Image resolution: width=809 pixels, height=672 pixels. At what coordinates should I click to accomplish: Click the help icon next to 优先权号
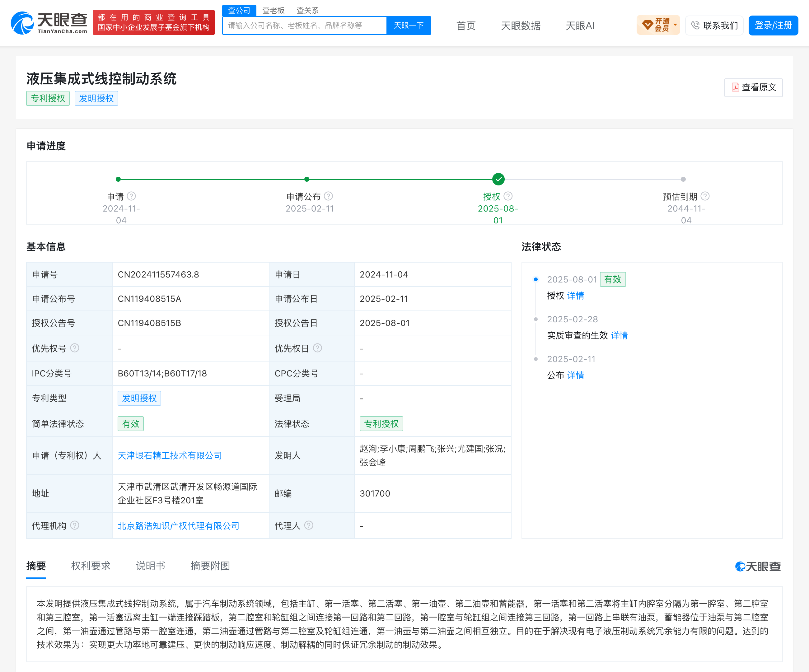pyautogui.click(x=75, y=348)
